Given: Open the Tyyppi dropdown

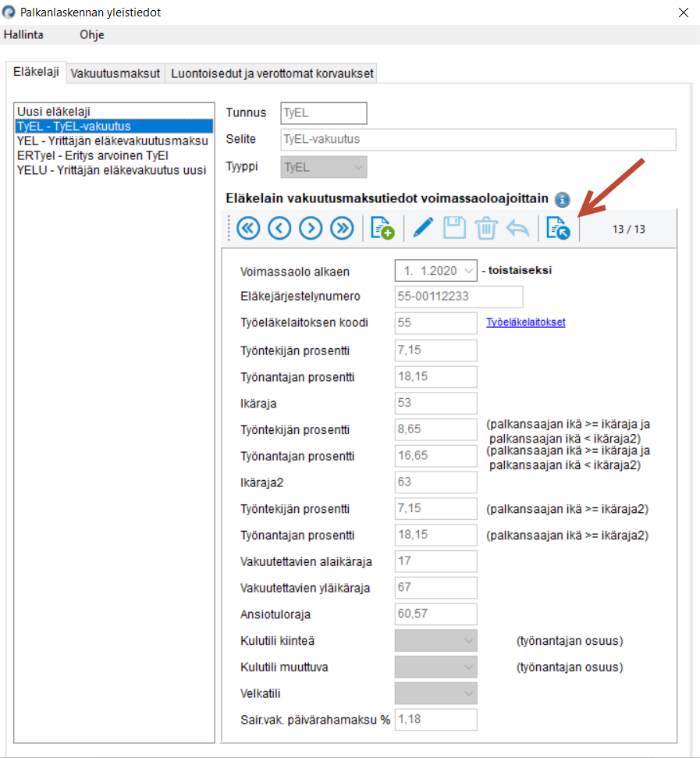Looking at the screenshot, I should [x=324, y=167].
